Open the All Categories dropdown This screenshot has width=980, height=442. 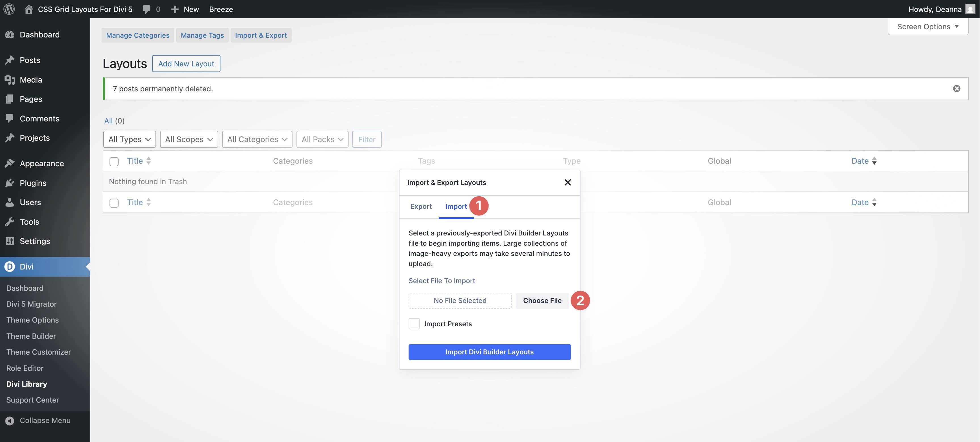(x=257, y=139)
